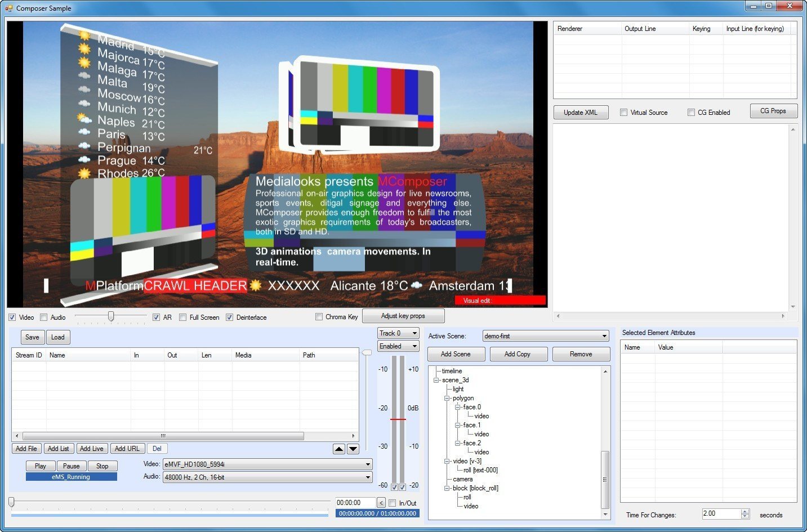Image resolution: width=807 pixels, height=532 pixels.
Task: Click the Adjust key props button
Action: [403, 316]
